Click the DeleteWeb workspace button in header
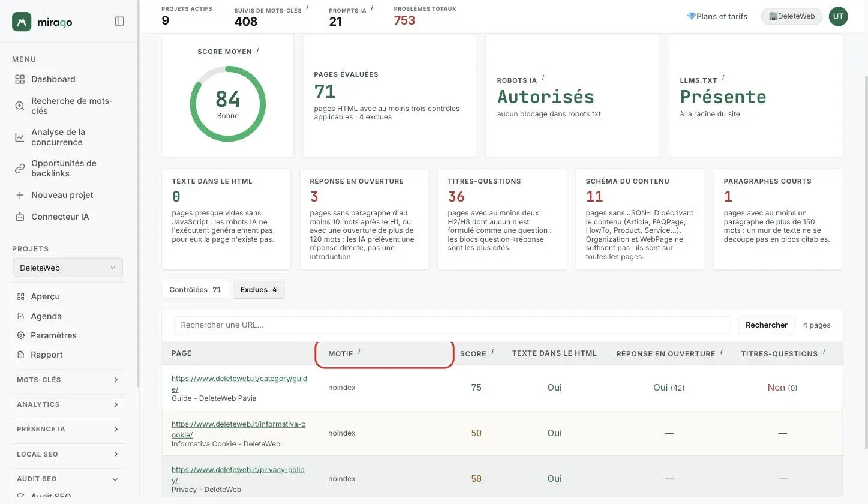The width and height of the screenshot is (868, 504). point(792,16)
